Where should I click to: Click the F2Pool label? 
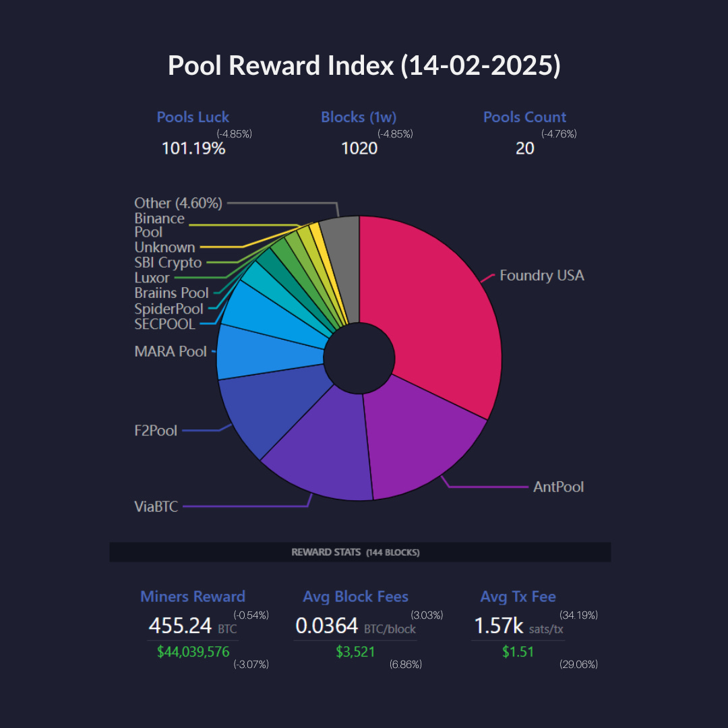(156, 430)
